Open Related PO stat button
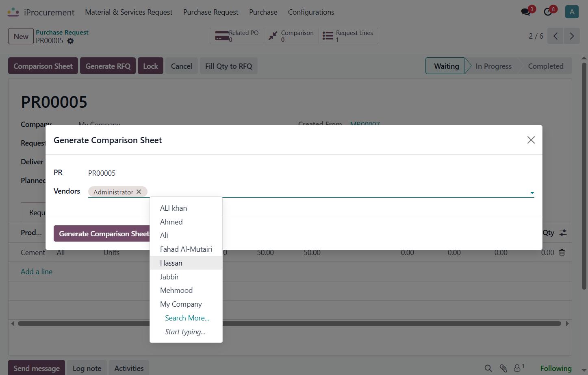 click(237, 36)
